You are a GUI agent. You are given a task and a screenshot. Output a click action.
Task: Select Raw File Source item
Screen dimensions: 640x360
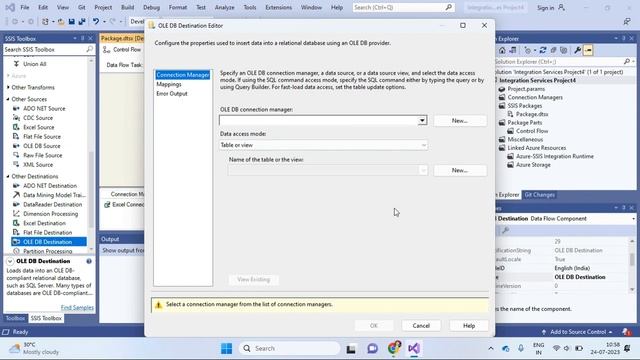42,156
